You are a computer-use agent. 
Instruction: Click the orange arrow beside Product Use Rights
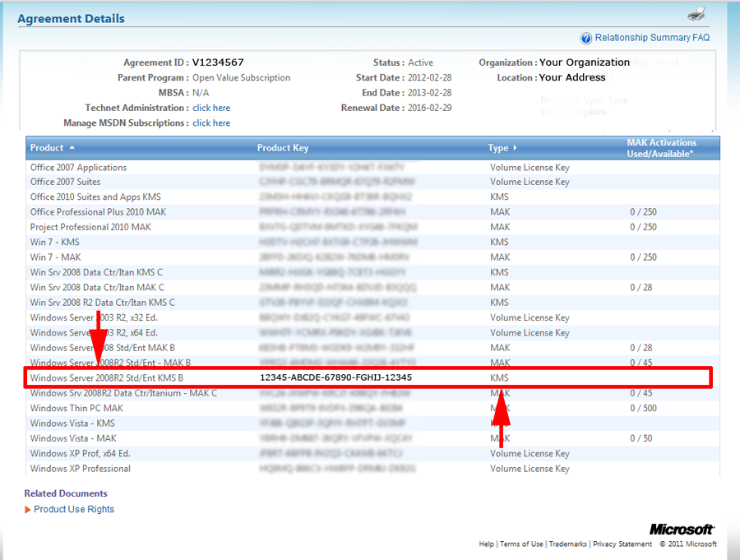(x=27, y=508)
